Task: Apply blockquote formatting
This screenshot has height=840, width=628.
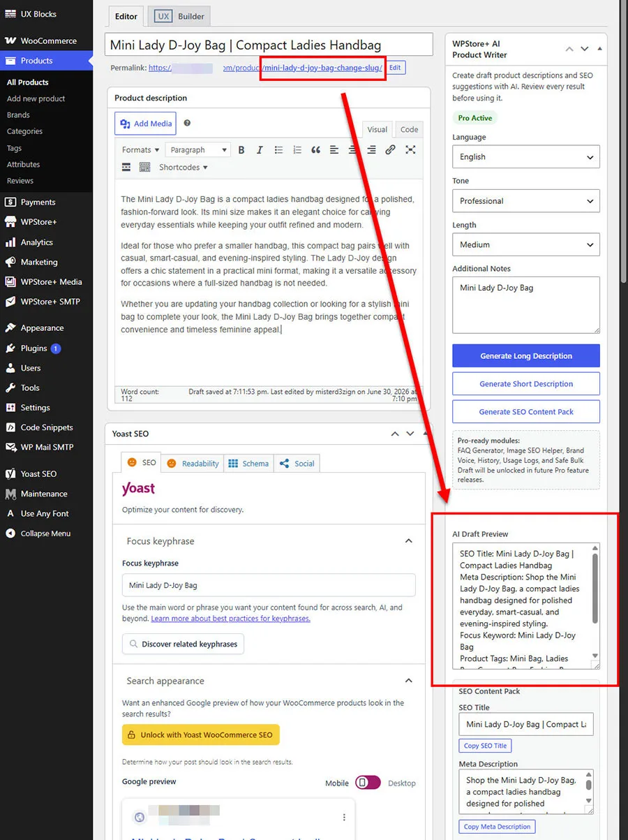Action: 315,149
